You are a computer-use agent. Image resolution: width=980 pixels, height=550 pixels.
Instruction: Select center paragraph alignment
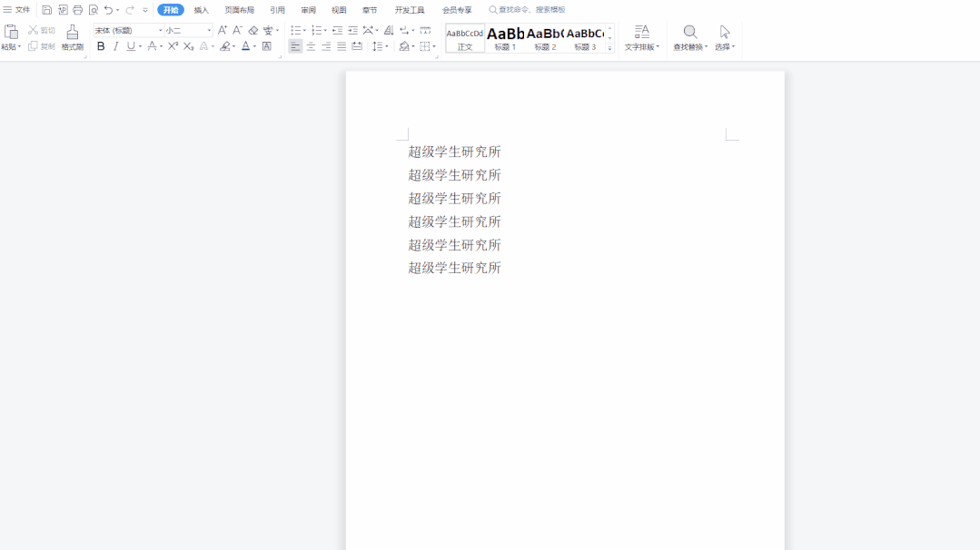(x=311, y=46)
